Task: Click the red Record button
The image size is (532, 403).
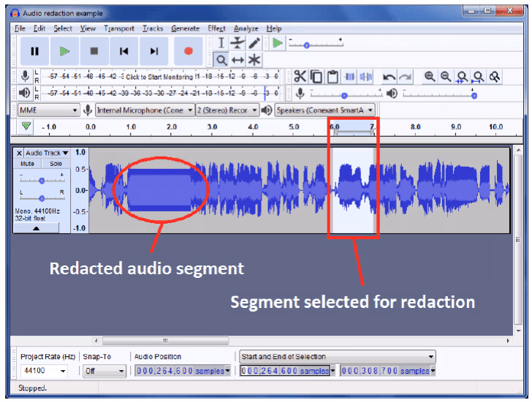Action: point(188,51)
